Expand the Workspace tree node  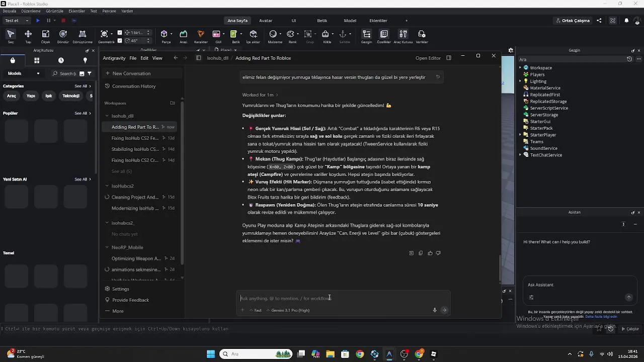pos(521,68)
